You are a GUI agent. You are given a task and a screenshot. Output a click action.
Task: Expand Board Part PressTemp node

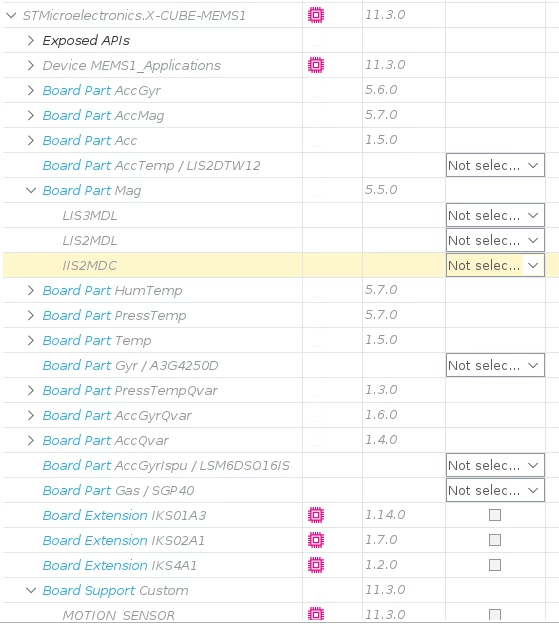pyautogui.click(x=31, y=316)
